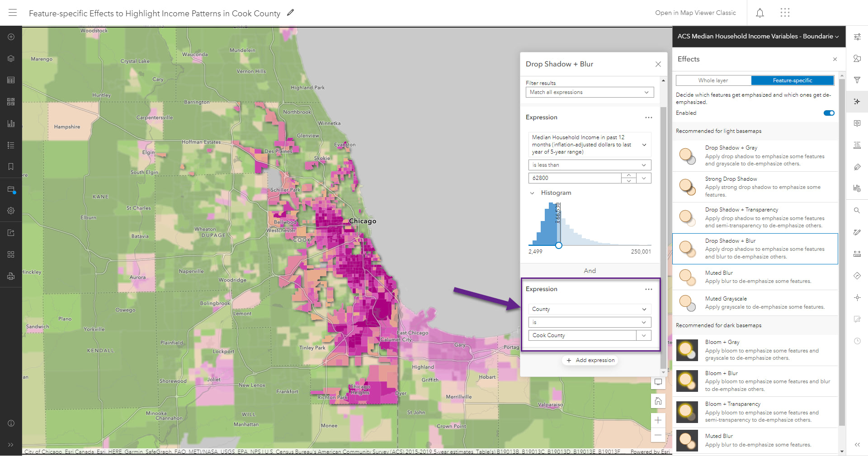Show the Legend from the dark sidebar

click(11, 145)
